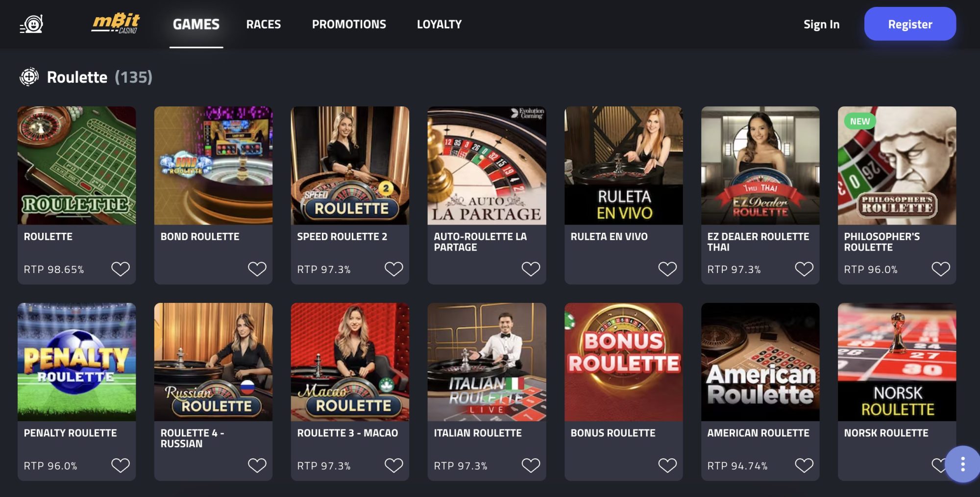Favorite the American Roulette game
The image size is (980, 497).
click(804, 465)
